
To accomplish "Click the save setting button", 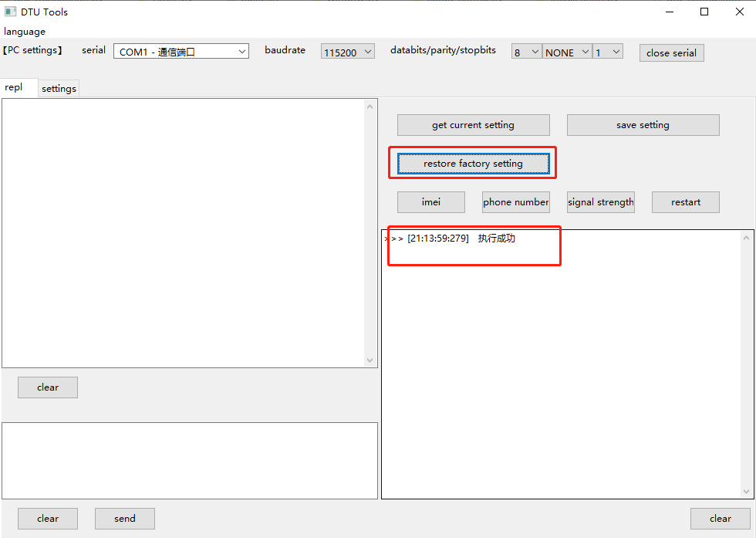I will (x=643, y=124).
